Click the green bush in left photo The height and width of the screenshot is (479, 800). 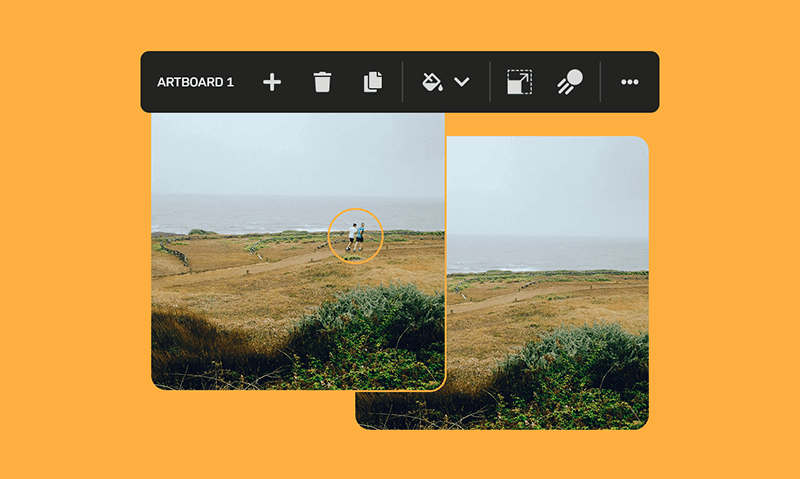click(370, 320)
